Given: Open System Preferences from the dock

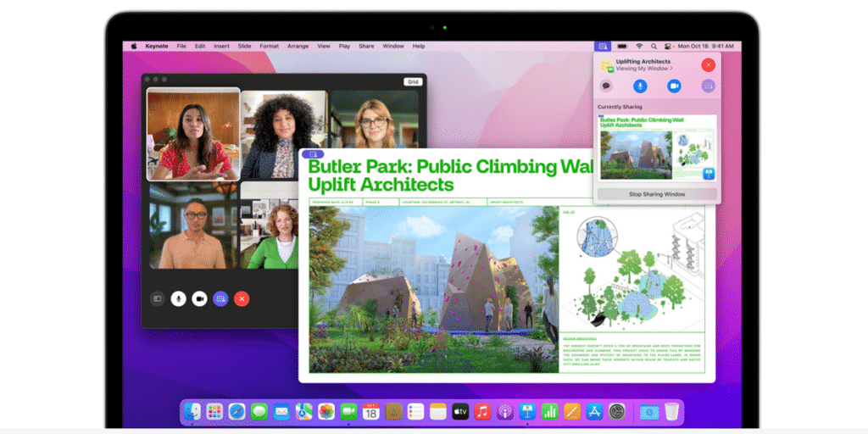Looking at the screenshot, I should (617, 411).
